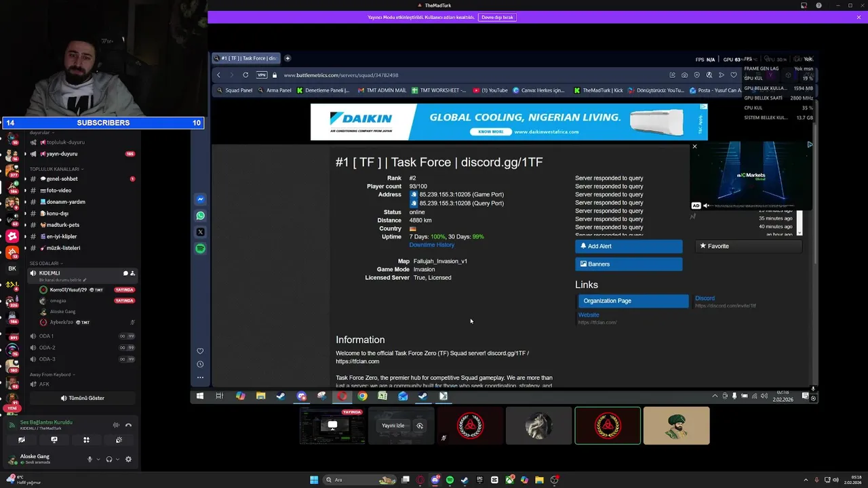Screen dimensions: 868x488
Task: Go back in the browser
Action: [x=218, y=75]
